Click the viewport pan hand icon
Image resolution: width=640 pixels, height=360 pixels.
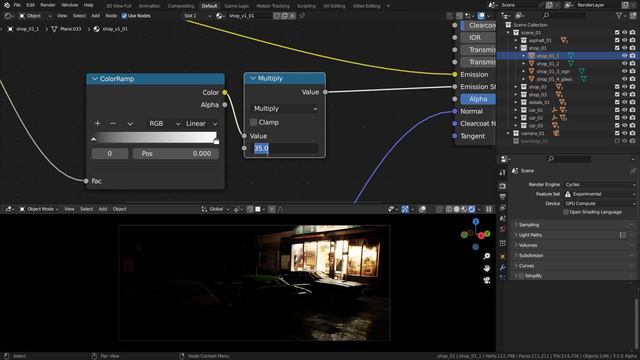point(487,268)
